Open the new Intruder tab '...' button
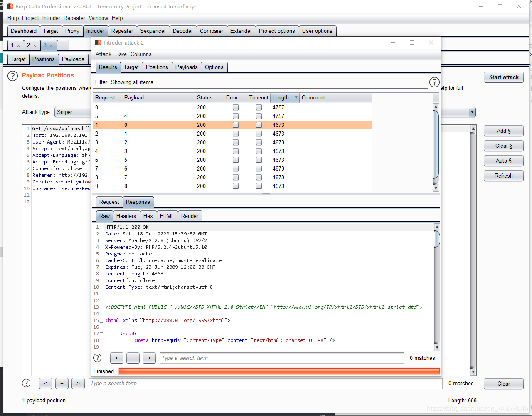Image resolution: width=532 pixels, height=416 pixels. coord(63,45)
